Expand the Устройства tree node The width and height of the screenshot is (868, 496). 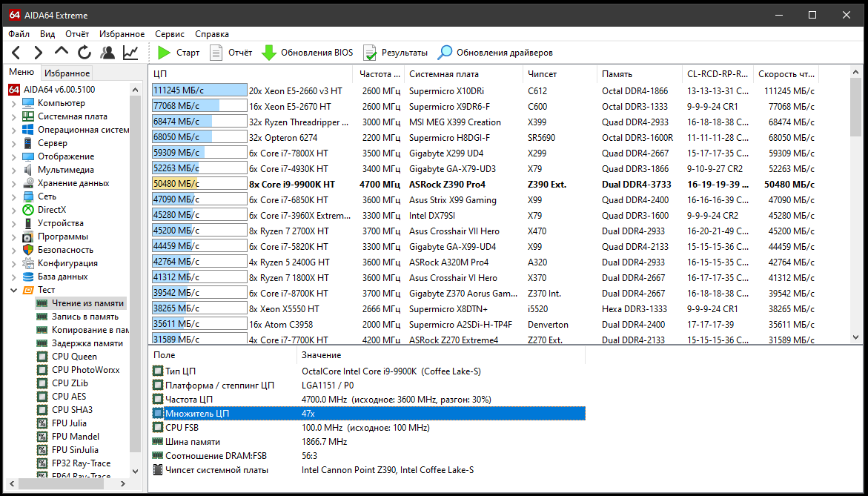14,223
